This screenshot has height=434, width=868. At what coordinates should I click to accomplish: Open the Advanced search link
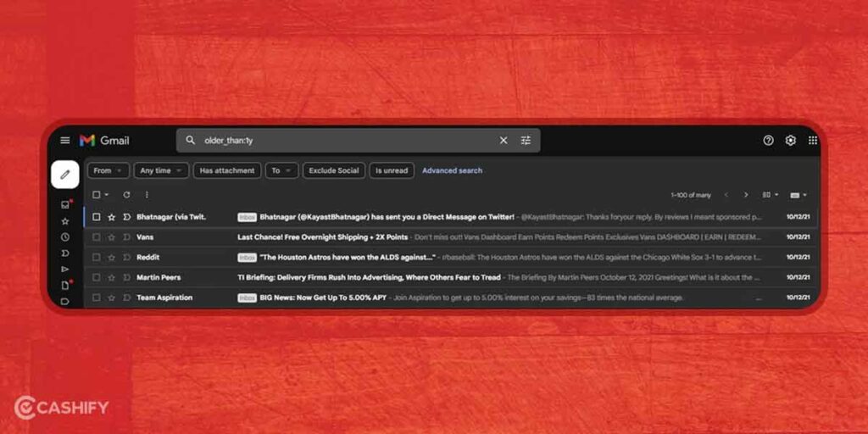[453, 170]
